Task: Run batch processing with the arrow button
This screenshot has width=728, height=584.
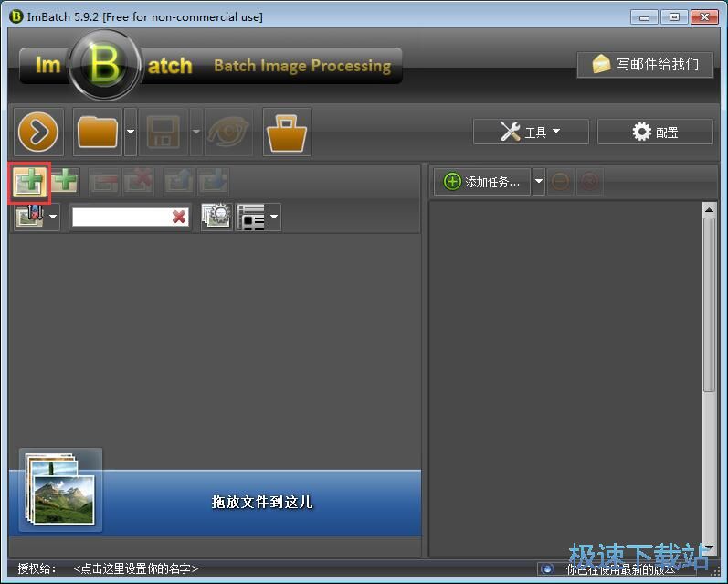Action: click(x=38, y=132)
